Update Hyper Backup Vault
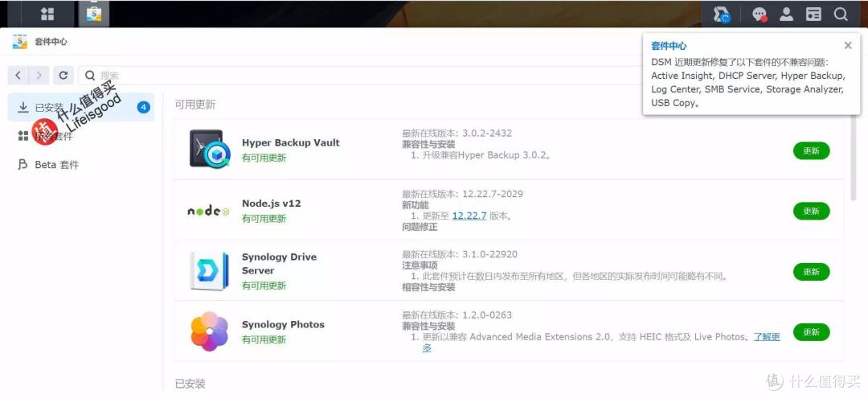This screenshot has width=868, height=399. click(811, 150)
